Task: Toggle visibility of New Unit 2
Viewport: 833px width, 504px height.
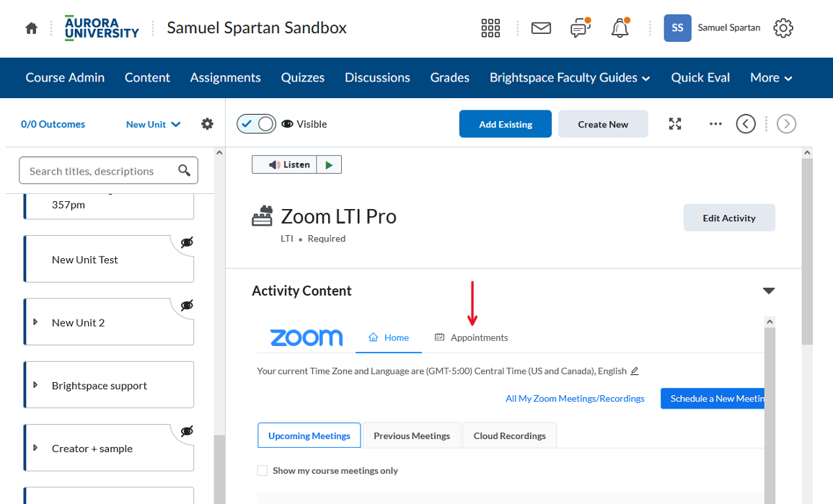Action: coord(187,306)
